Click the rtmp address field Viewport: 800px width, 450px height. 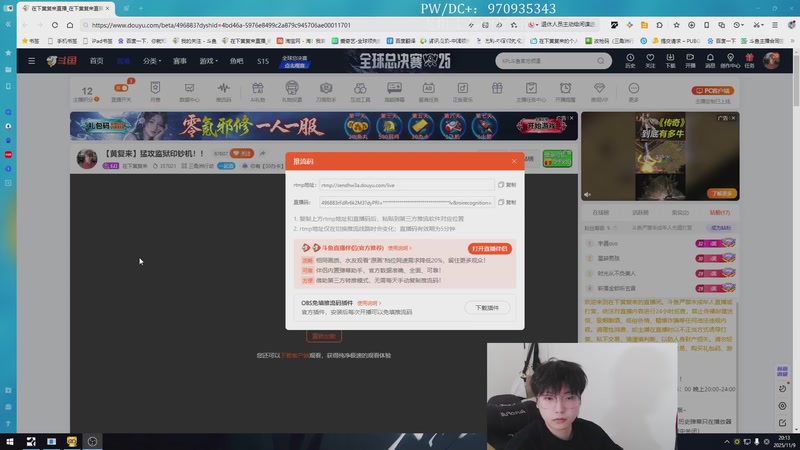(407, 185)
